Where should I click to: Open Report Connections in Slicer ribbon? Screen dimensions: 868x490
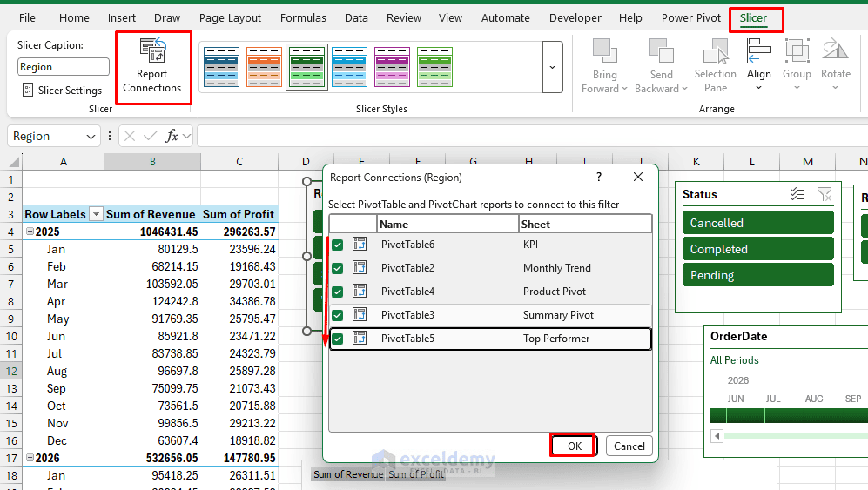152,66
